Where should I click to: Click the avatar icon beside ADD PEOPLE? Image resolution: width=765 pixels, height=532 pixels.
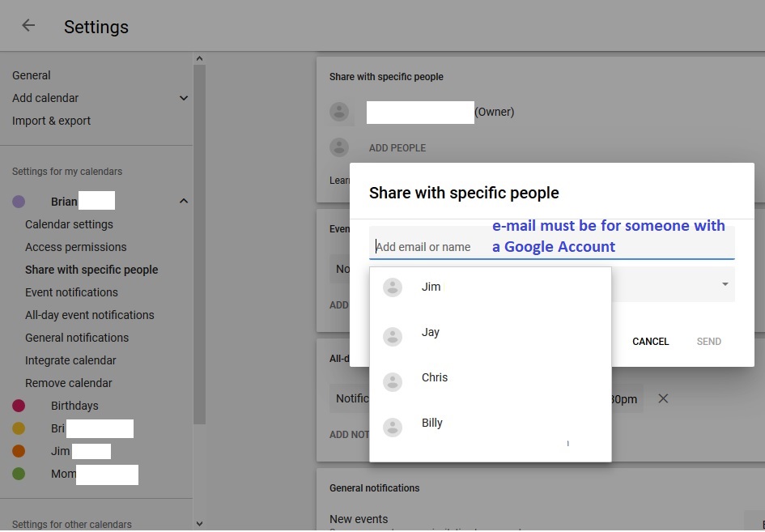tap(339, 147)
